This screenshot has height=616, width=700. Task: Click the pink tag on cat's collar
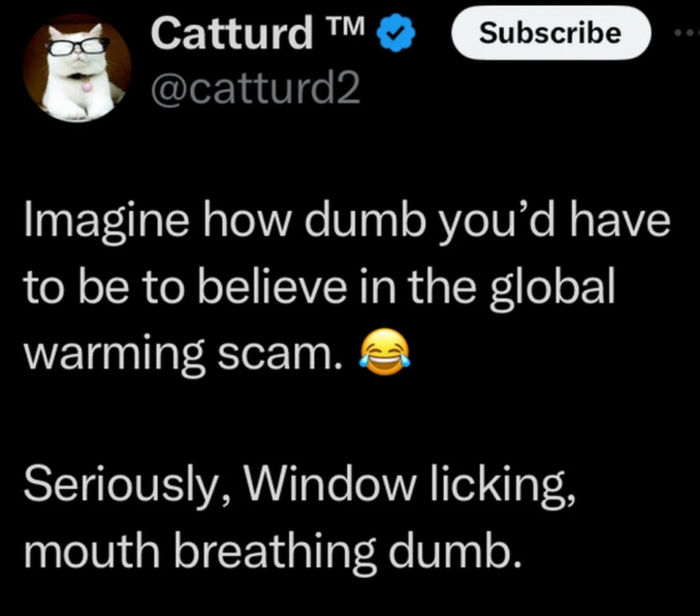tap(87, 86)
